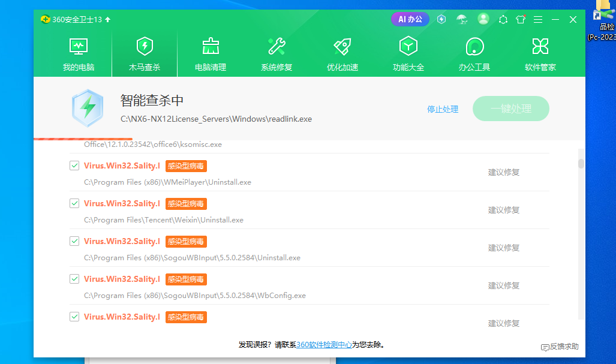The image size is (616, 364).
Task: Click the umbrella icon in title bar
Action: tap(462, 19)
